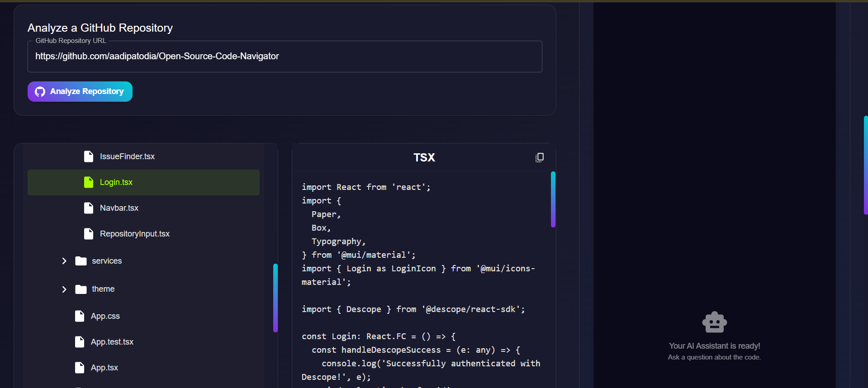Click the theme folder icon
The height and width of the screenshot is (388, 868).
coord(81,289)
